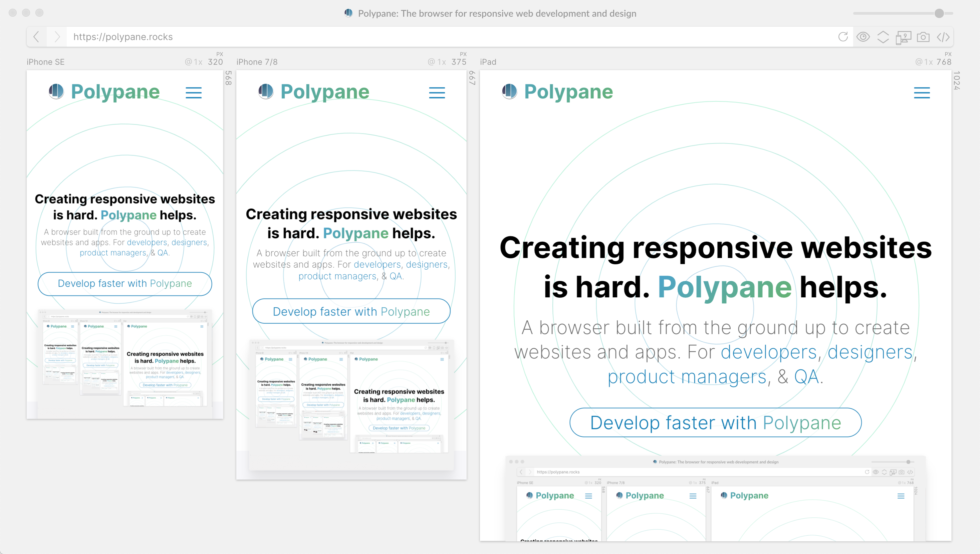This screenshot has width=980, height=554.
Task: Click the 'Polypane' heading word in iPad pane
Action: [725, 287]
